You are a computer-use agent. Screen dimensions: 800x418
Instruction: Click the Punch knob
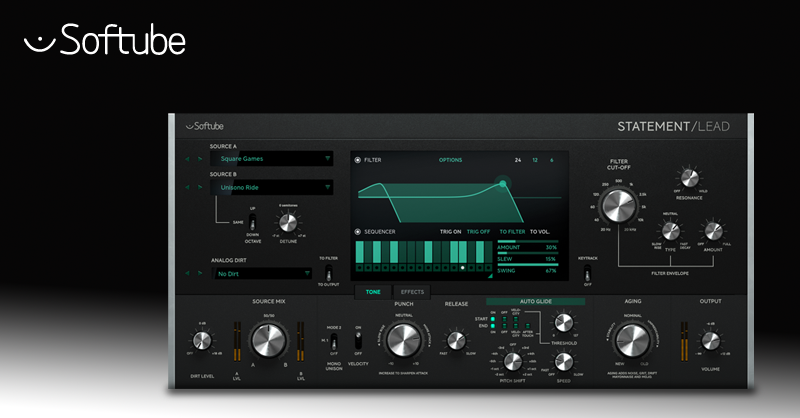point(404,340)
